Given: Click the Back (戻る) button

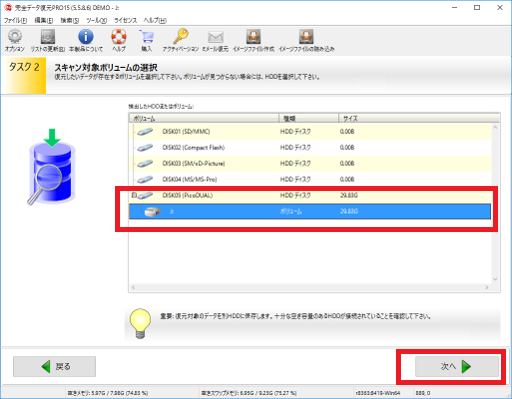Looking at the screenshot, I should pyautogui.click(x=54, y=366).
